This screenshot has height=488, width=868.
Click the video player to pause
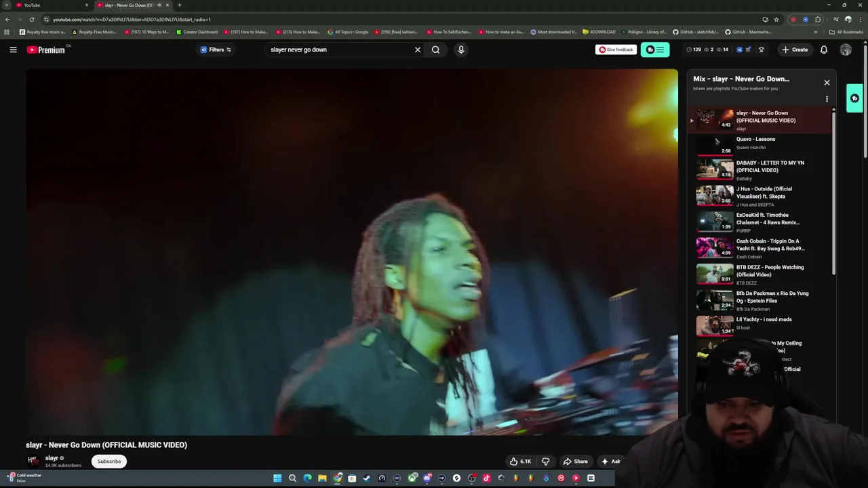[352, 251]
